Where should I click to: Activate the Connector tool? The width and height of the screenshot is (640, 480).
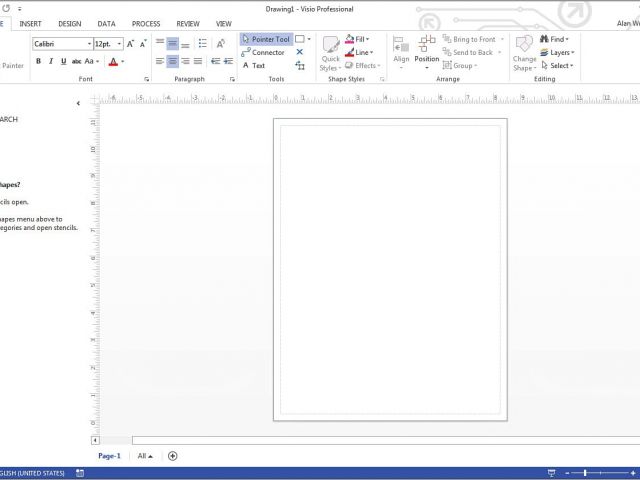click(262, 52)
